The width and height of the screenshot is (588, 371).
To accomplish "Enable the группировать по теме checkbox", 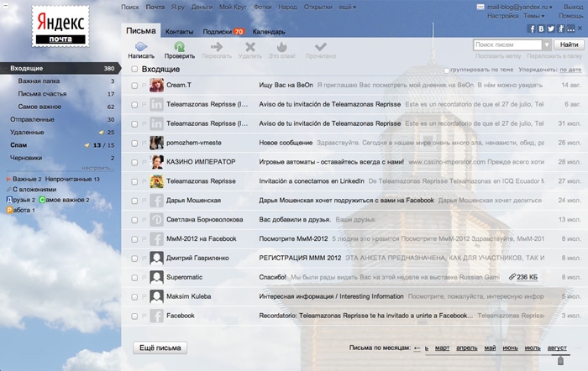I will point(447,70).
